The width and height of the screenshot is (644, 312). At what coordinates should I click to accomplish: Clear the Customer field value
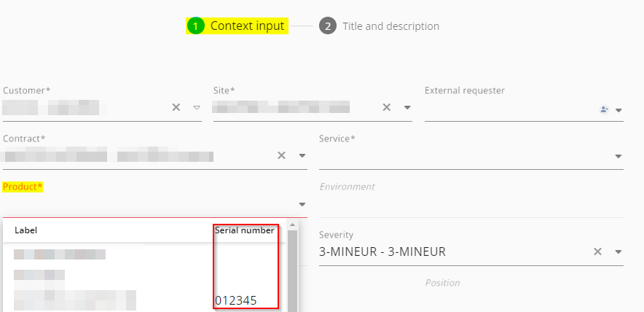pos(176,108)
